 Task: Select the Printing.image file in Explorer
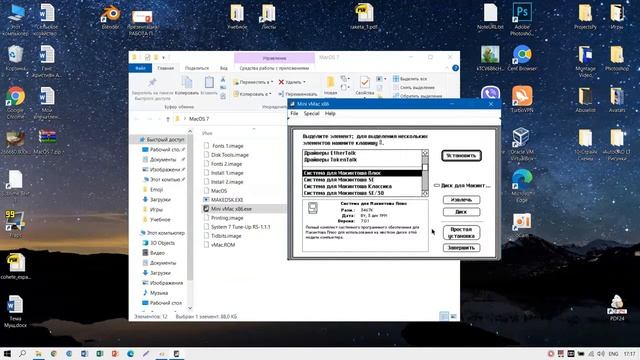tap(227, 218)
